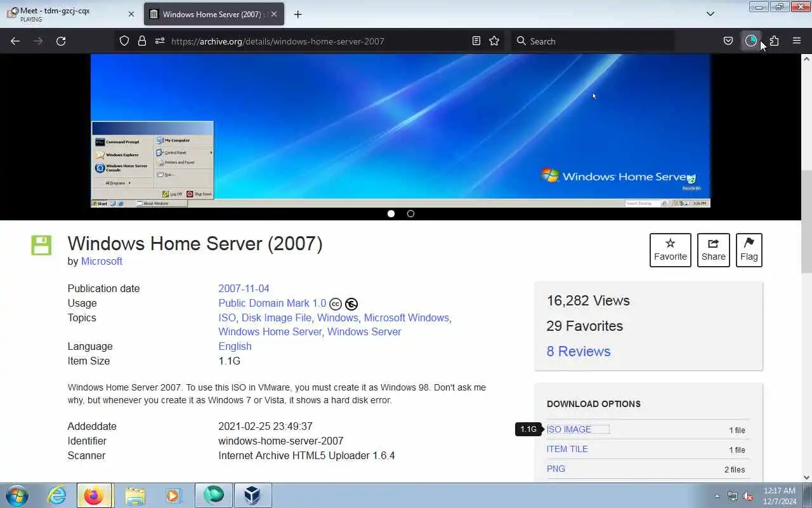This screenshot has height=508, width=812.
Task: Open a new tab with the plus button
Action: click(x=298, y=14)
